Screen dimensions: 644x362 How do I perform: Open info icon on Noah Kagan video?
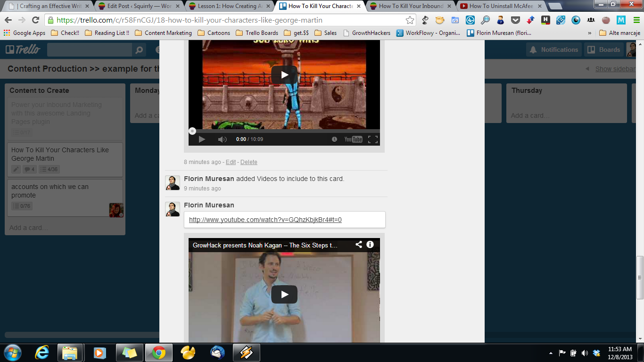click(x=370, y=245)
